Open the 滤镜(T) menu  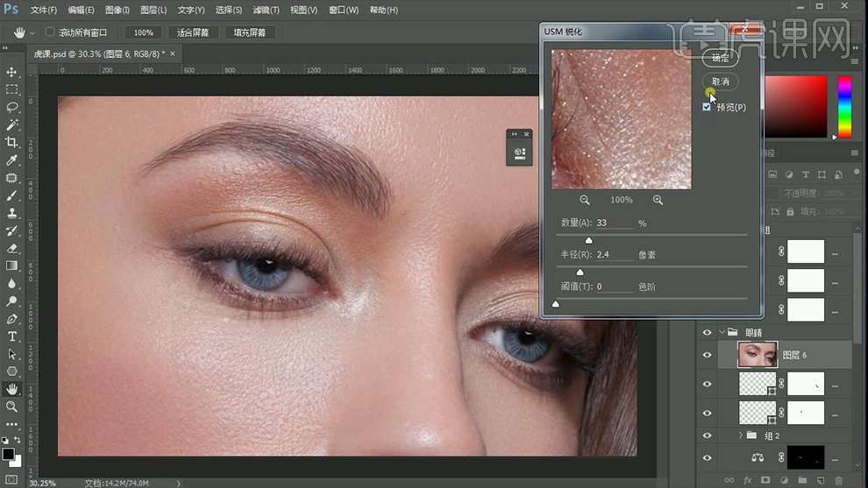[266, 10]
